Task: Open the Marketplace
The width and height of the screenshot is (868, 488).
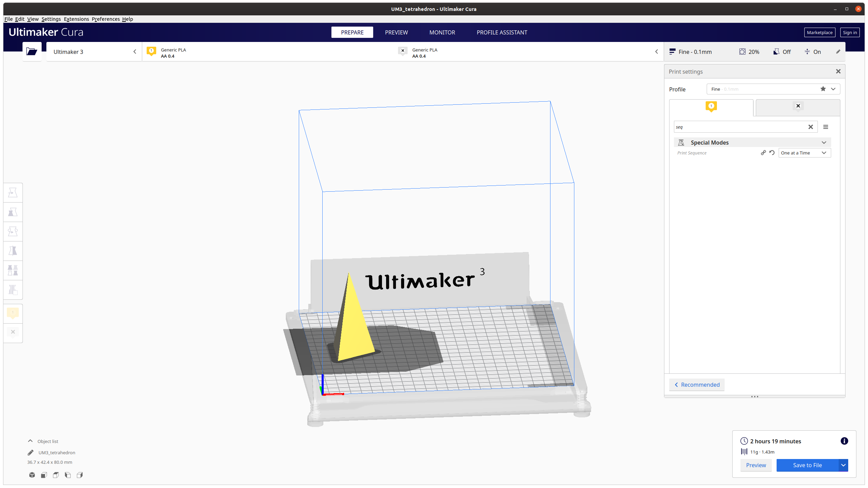Action: click(x=820, y=32)
